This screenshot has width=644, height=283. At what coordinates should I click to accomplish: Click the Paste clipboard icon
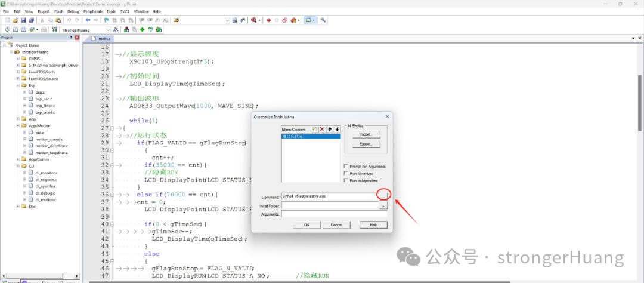point(58,20)
